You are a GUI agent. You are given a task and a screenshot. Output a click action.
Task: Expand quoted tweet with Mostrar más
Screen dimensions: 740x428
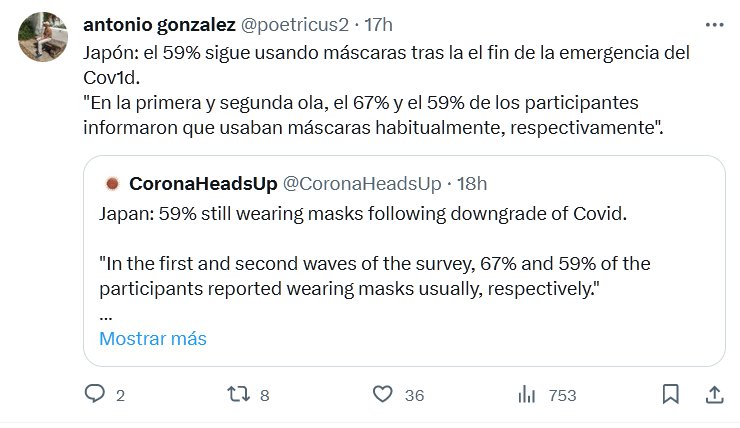coord(153,338)
